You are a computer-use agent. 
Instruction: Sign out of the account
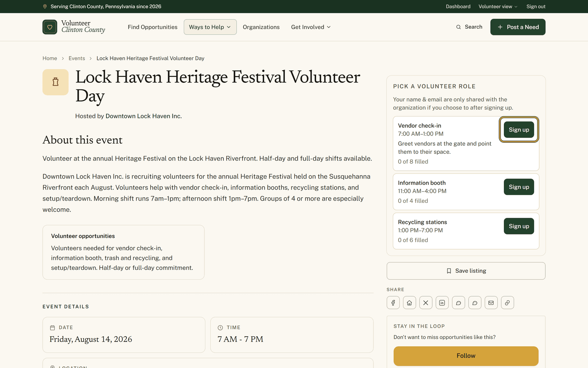coord(536,7)
